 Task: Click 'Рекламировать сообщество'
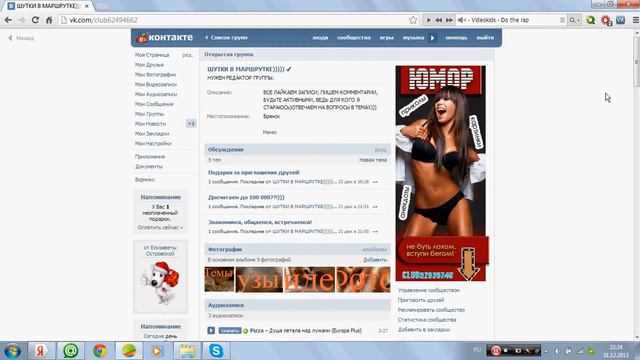[x=431, y=310]
